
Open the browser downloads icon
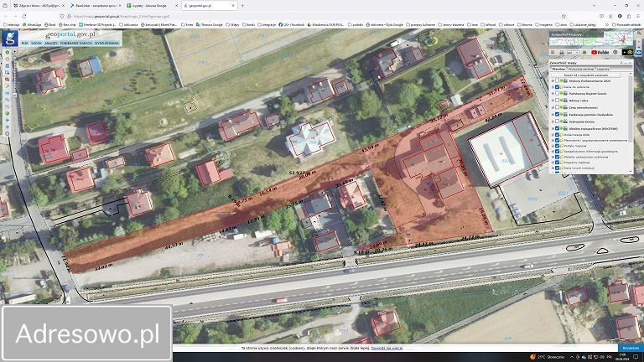coord(611,16)
